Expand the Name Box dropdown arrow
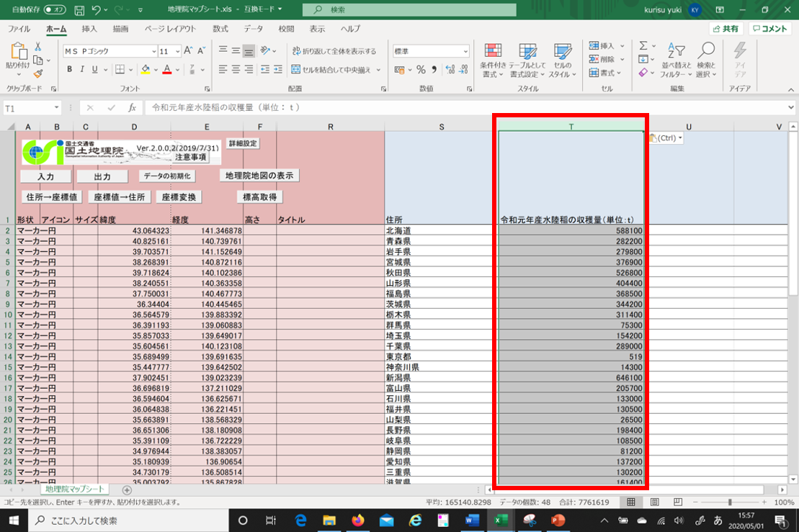 [x=57, y=108]
